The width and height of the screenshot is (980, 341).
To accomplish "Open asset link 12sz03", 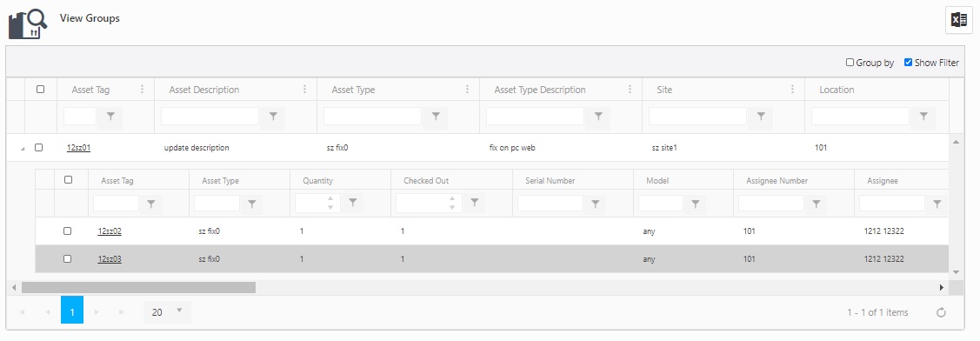I will pyautogui.click(x=110, y=259).
